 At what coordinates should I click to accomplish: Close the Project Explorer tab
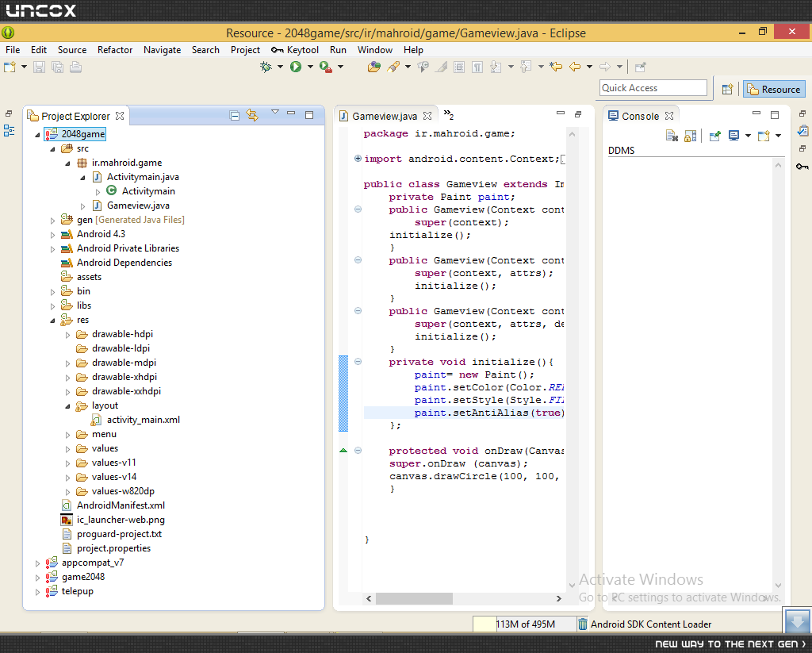click(x=120, y=116)
